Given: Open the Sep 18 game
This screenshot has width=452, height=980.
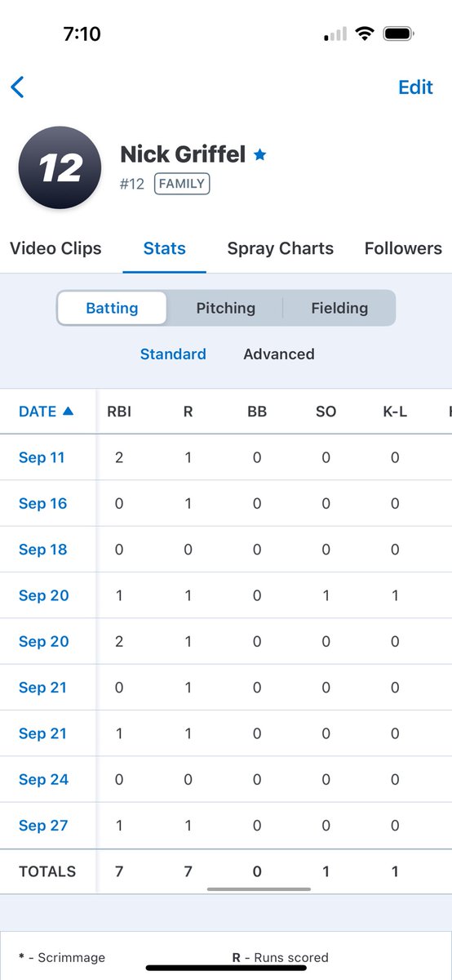Looking at the screenshot, I should click(x=43, y=550).
